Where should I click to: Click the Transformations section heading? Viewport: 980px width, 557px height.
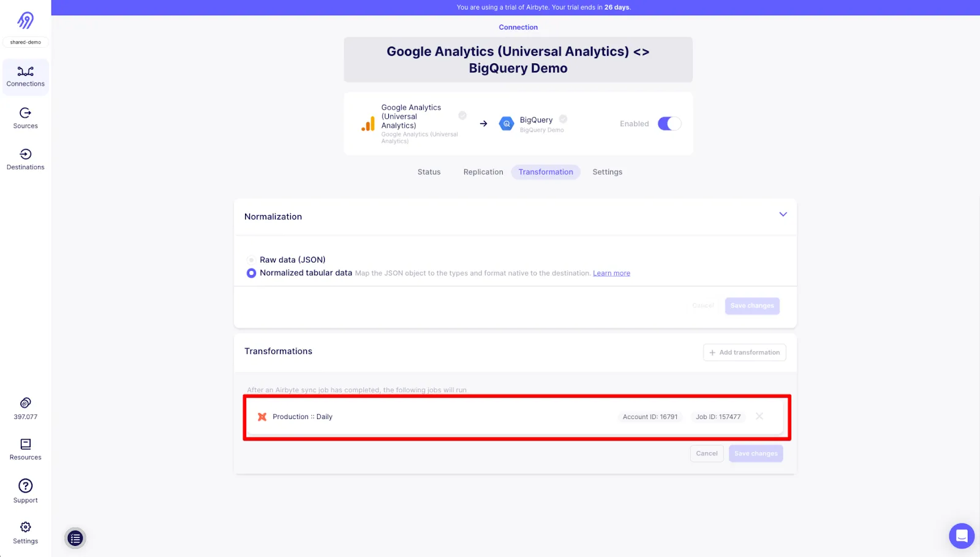(278, 351)
